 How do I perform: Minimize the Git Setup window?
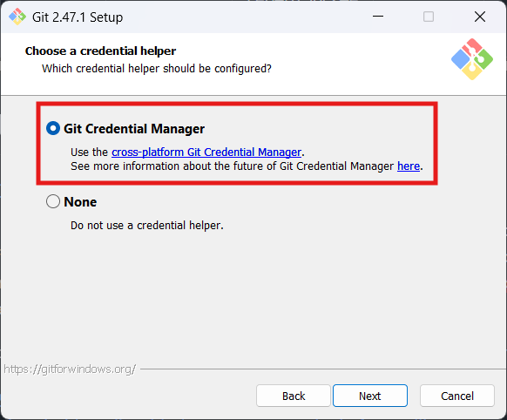[378, 17]
